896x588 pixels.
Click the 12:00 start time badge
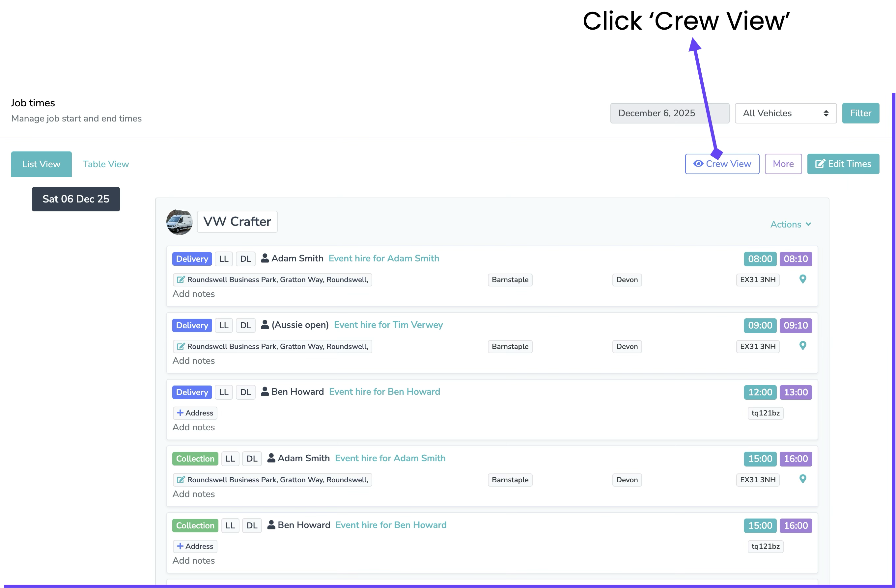pyautogui.click(x=760, y=392)
